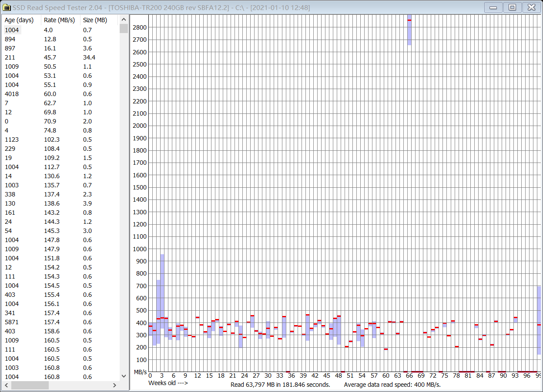Screen dimensions: 543x392
Task: Select row with rate 53.1 MB/s
Action: coord(61,76)
